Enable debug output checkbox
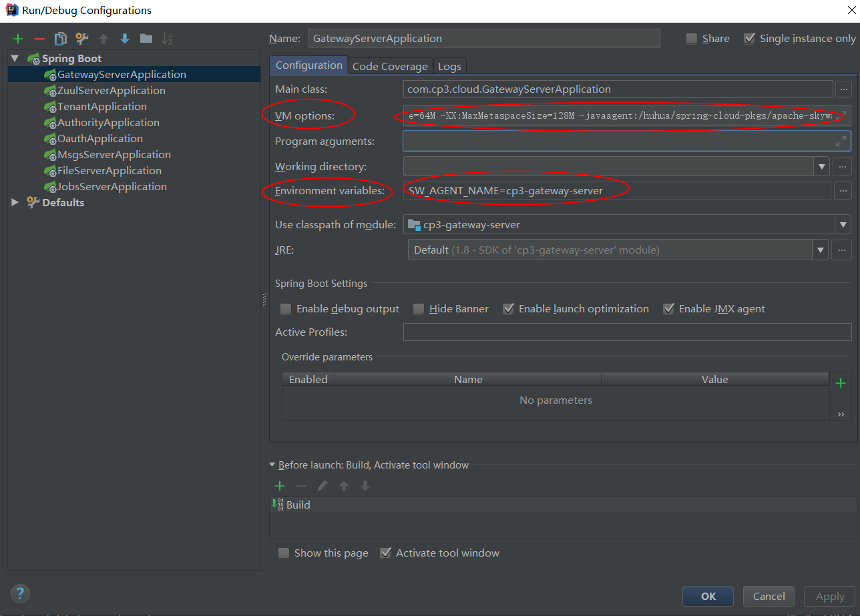860x616 pixels. [x=286, y=309]
